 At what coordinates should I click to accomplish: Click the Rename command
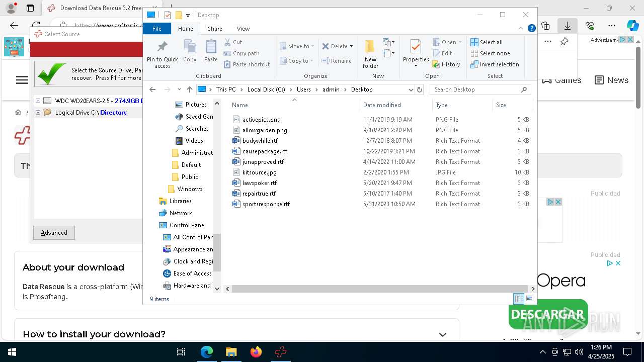coord(337,61)
